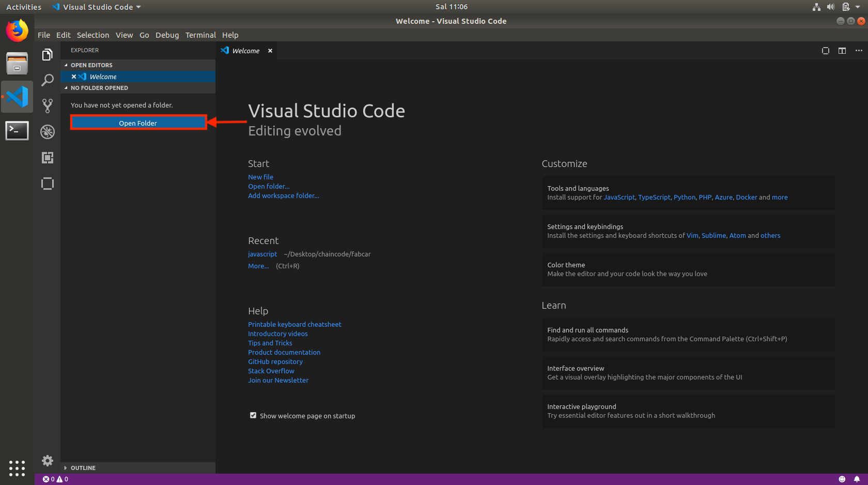The height and width of the screenshot is (485, 868).
Task: Show applications grid in the dock
Action: tap(17, 468)
